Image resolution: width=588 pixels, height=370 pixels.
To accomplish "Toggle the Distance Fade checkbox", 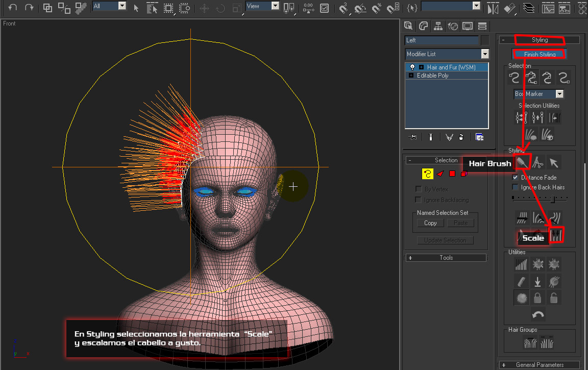I will pyautogui.click(x=515, y=178).
